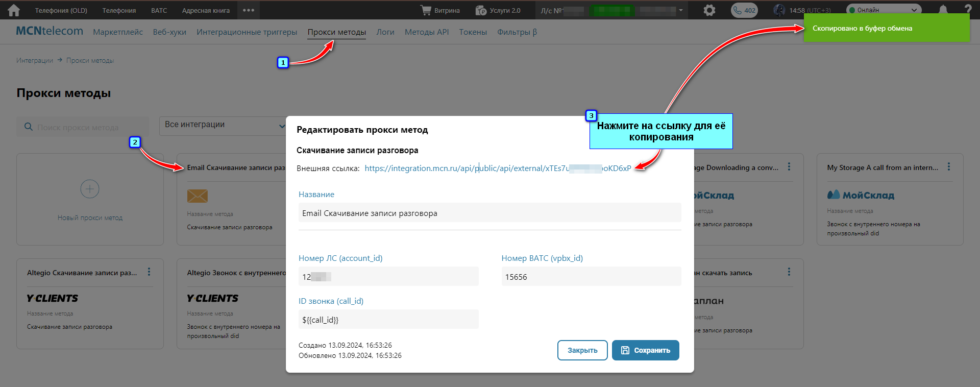980x387 pixels.
Task: Open Телефония menu
Action: (119, 10)
